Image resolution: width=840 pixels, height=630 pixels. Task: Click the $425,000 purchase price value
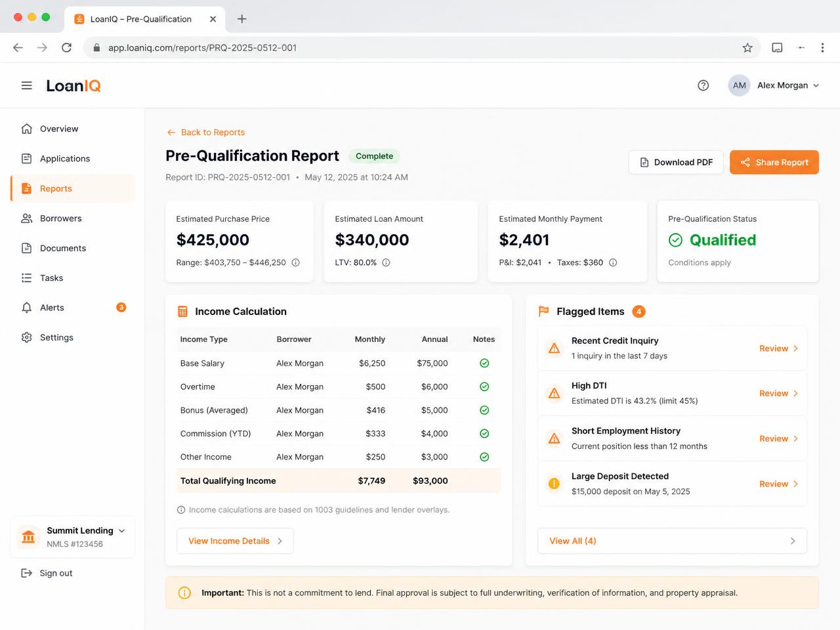pyautogui.click(x=213, y=240)
